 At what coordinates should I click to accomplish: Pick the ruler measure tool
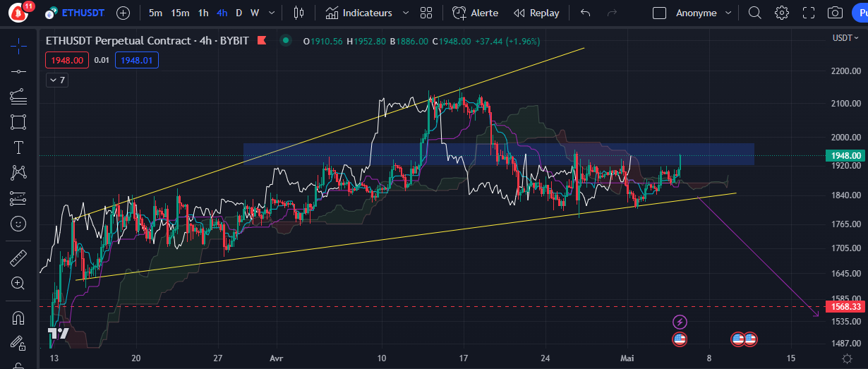[x=18, y=258]
